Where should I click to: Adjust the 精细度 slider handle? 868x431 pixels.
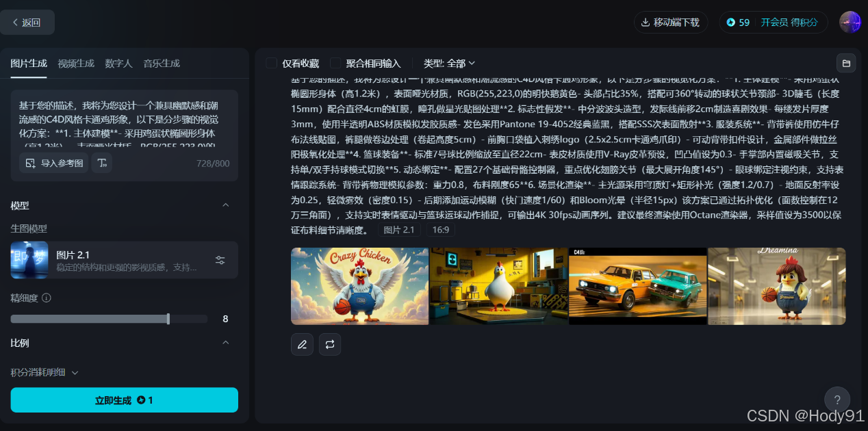click(168, 319)
